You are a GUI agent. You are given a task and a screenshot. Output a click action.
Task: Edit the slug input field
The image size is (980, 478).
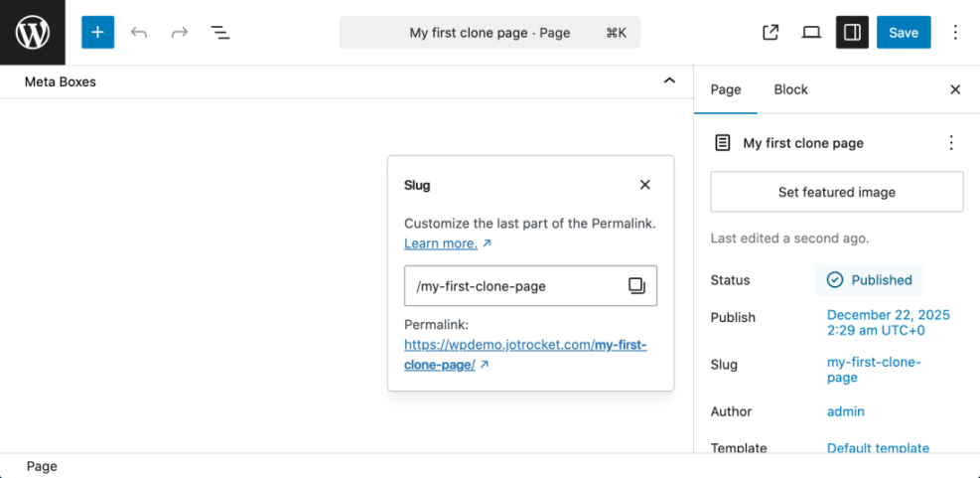click(530, 286)
